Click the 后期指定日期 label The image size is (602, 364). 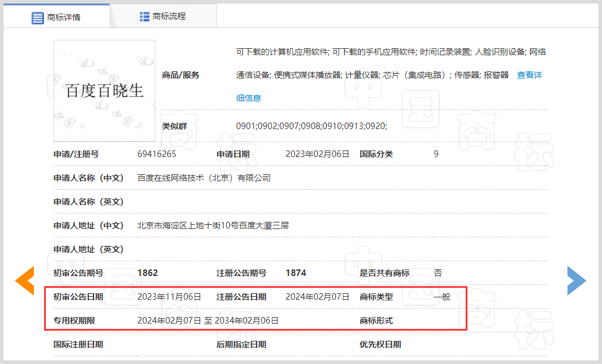pos(242,344)
